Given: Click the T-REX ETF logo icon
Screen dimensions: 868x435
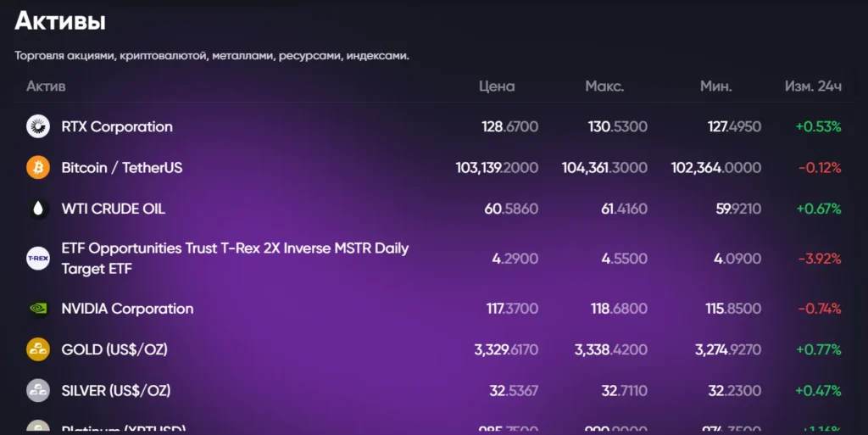Looking at the screenshot, I should click(38, 258).
